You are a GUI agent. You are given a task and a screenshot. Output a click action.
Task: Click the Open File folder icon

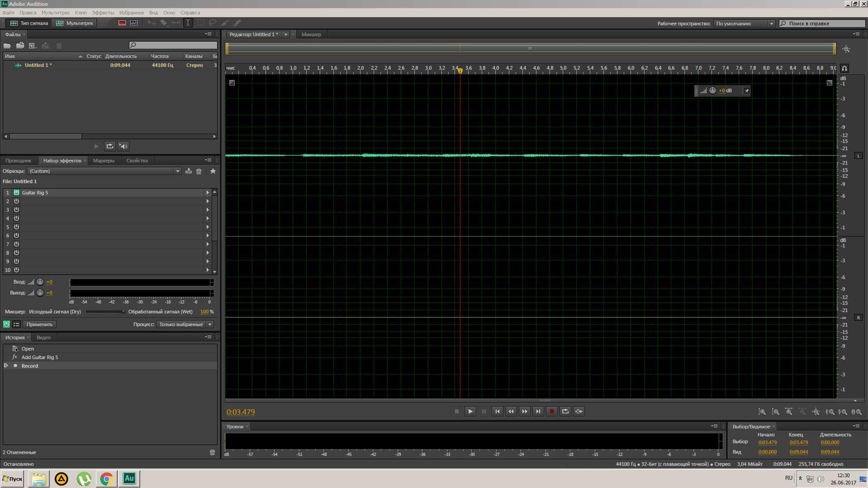(7, 46)
